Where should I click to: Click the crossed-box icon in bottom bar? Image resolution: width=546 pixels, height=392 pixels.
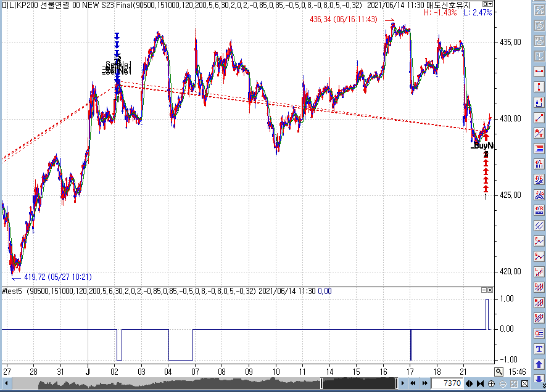pyautogui.click(x=524, y=384)
